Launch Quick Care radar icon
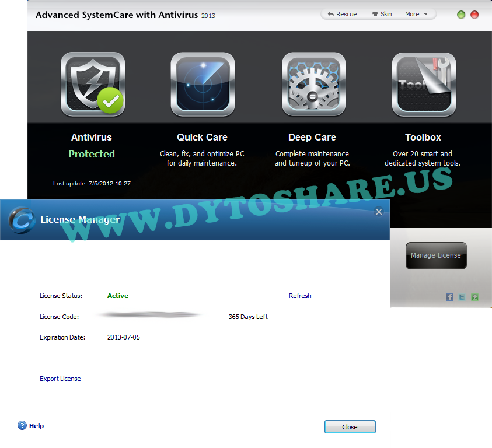The image size is (492, 448). [203, 84]
